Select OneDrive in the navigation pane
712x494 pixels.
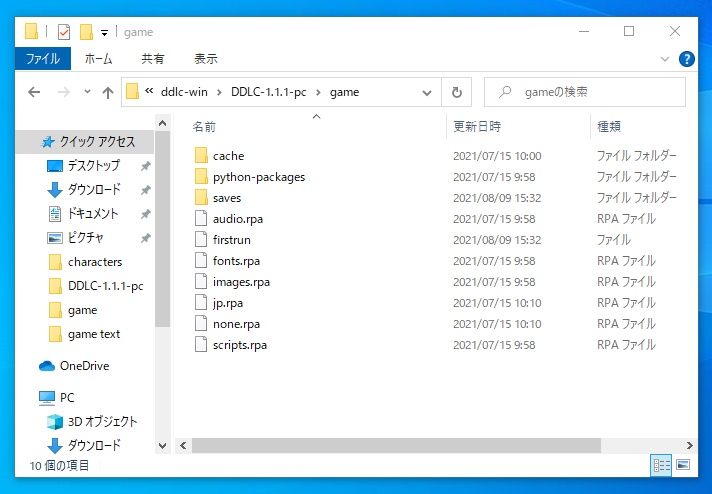tap(84, 366)
